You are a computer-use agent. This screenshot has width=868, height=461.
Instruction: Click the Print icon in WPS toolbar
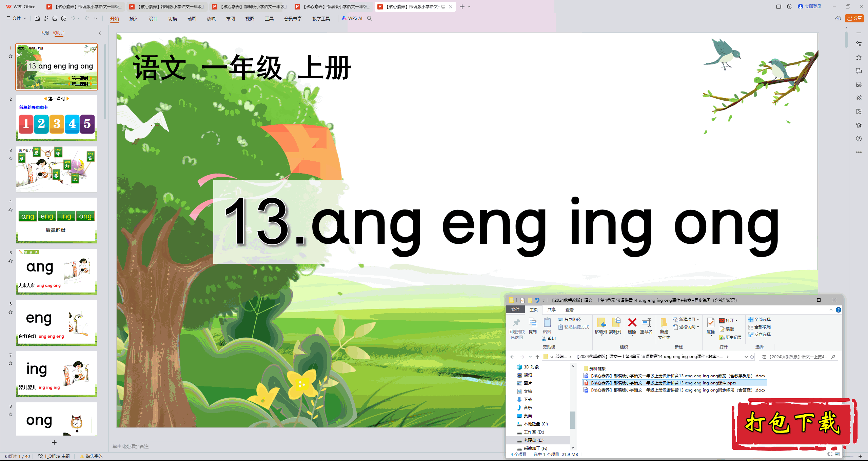[x=55, y=18]
